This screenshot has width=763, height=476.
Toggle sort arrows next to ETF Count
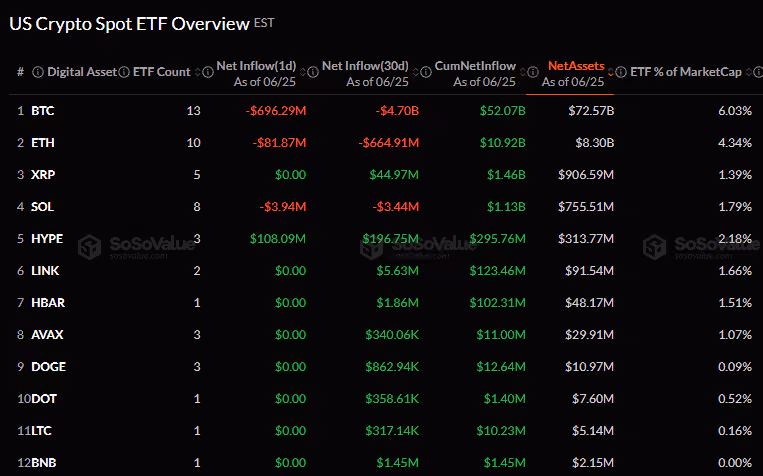[198, 72]
